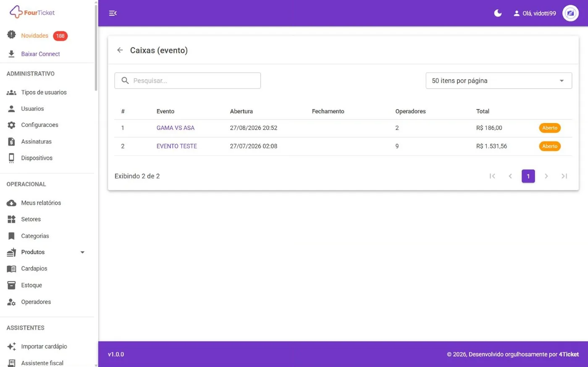
Task: Click the Total column header
Action: point(483,111)
